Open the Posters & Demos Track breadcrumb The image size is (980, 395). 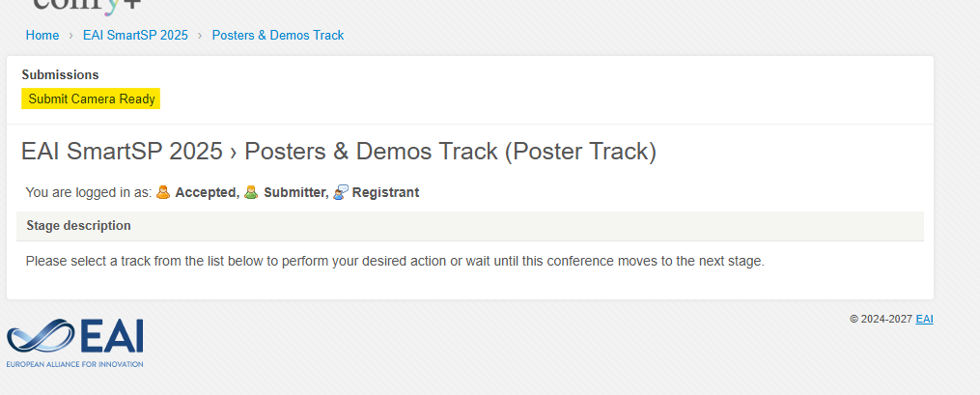click(278, 35)
